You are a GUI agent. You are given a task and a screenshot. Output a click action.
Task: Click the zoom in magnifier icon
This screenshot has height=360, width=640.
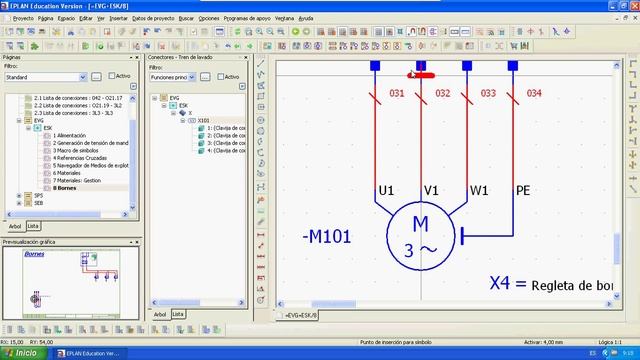(259, 31)
